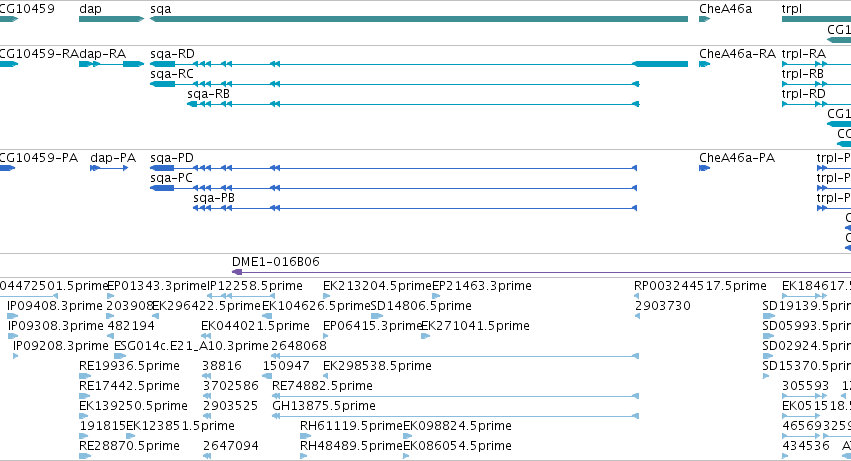Click the 434536 EST label

805,446
